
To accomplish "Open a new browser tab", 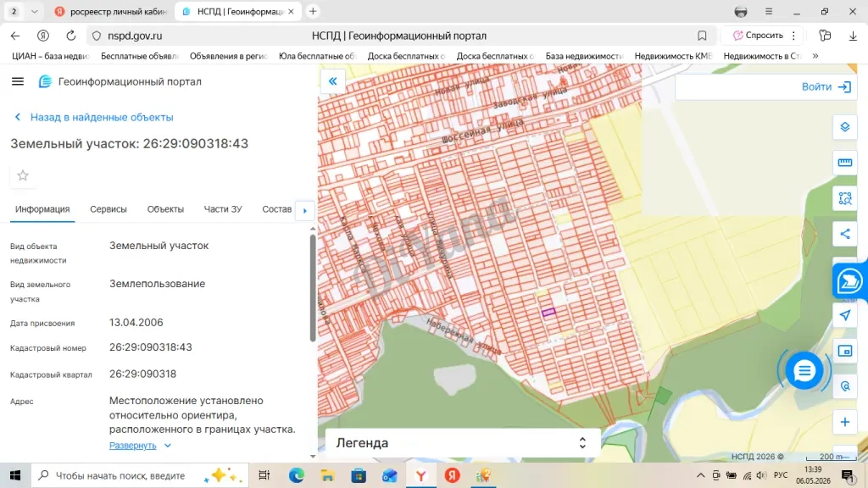I will click(x=313, y=11).
